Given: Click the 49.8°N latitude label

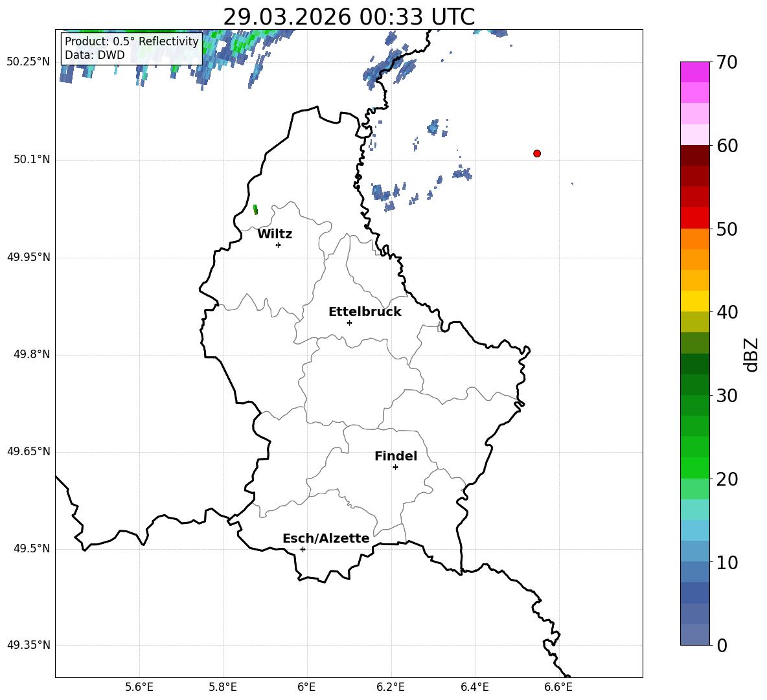Looking at the screenshot, I should click(32, 354).
